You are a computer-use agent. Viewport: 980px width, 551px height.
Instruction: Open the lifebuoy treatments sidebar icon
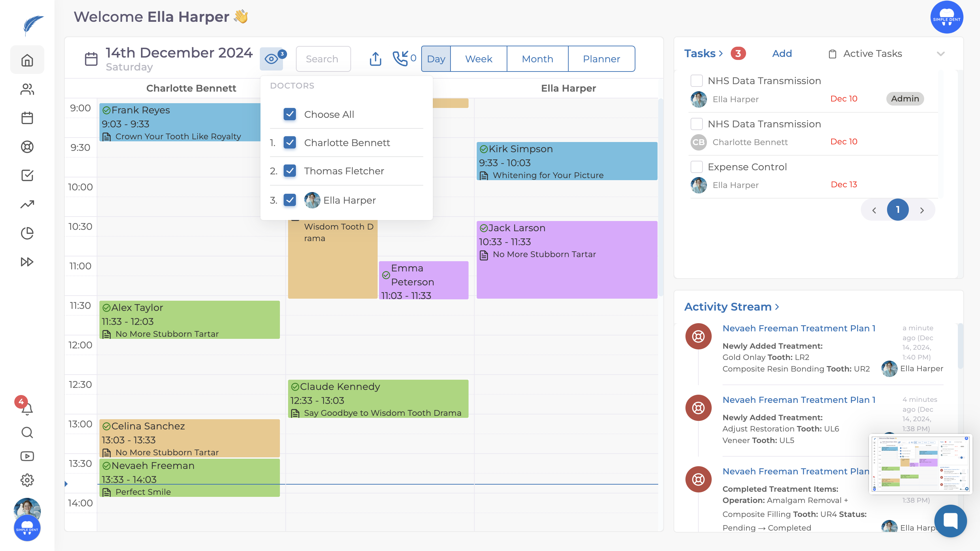pyautogui.click(x=27, y=147)
